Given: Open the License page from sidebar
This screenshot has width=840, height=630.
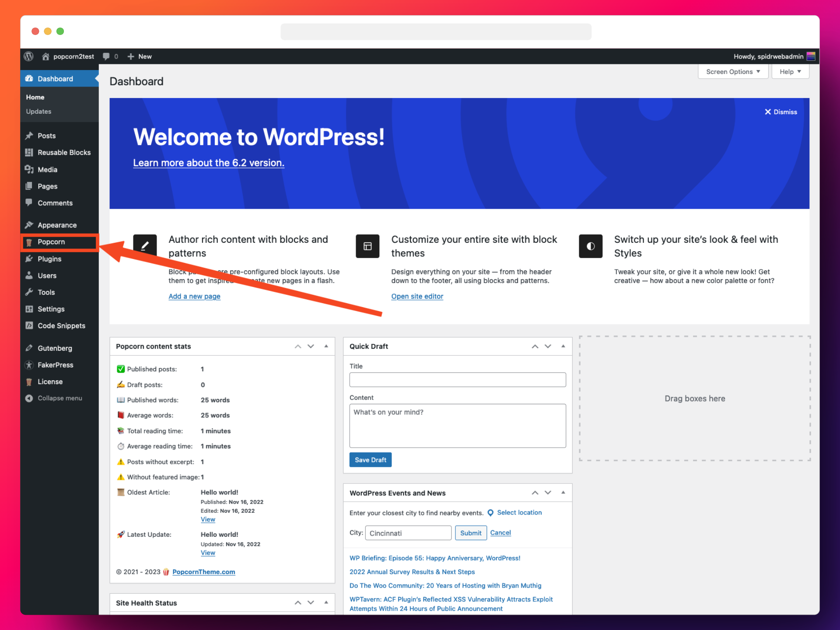Looking at the screenshot, I should tap(49, 381).
